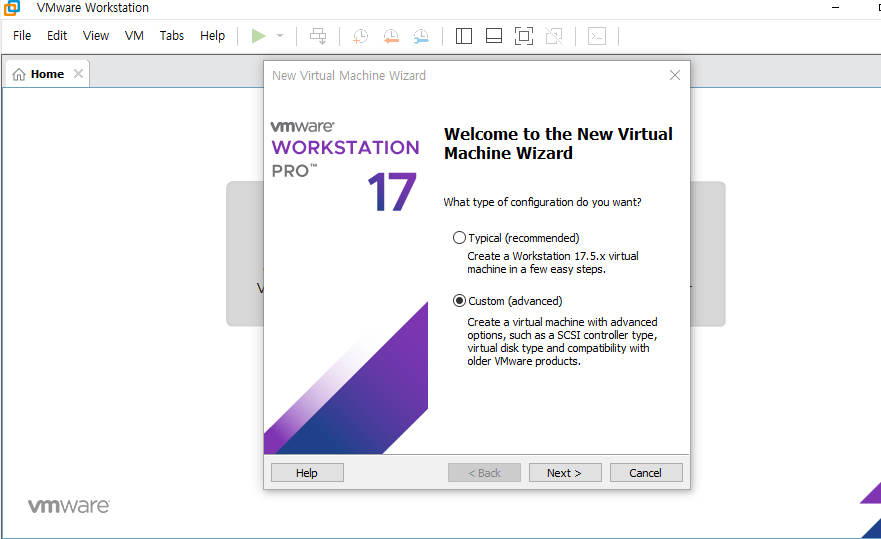
Task: Open the Tabs menu
Action: (x=171, y=35)
